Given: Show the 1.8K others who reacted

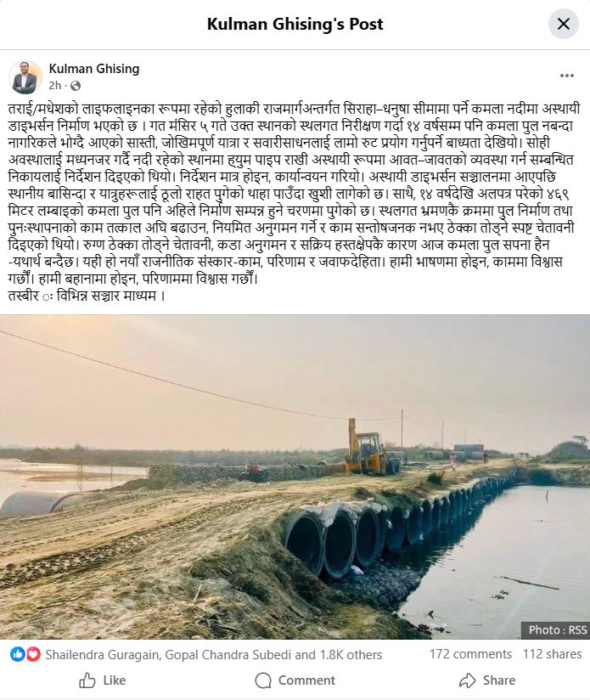Looking at the screenshot, I should [x=351, y=655].
